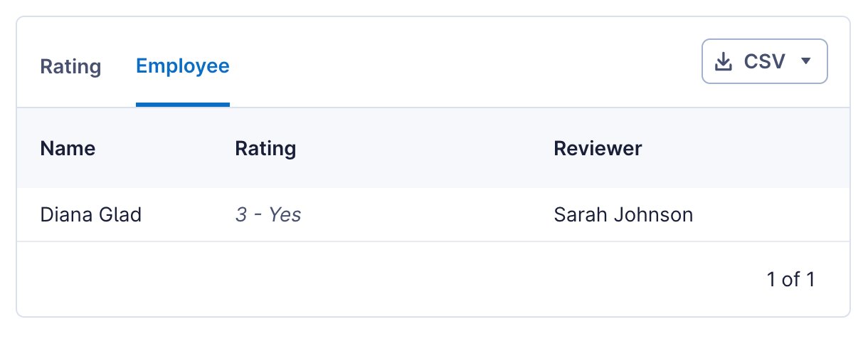
Task: Click the number 3 in the rating cell
Action: (x=241, y=214)
